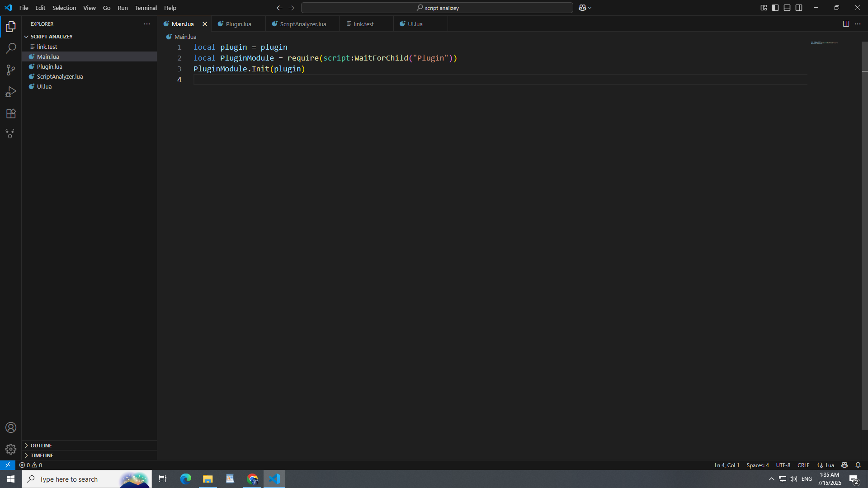The width and height of the screenshot is (868, 488).
Task: Click the CRLF end-of-line selector
Action: pyautogui.click(x=803, y=465)
